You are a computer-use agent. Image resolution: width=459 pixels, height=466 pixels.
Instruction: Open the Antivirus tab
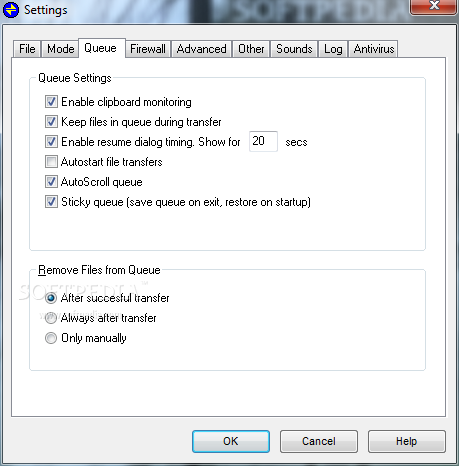[x=374, y=49]
